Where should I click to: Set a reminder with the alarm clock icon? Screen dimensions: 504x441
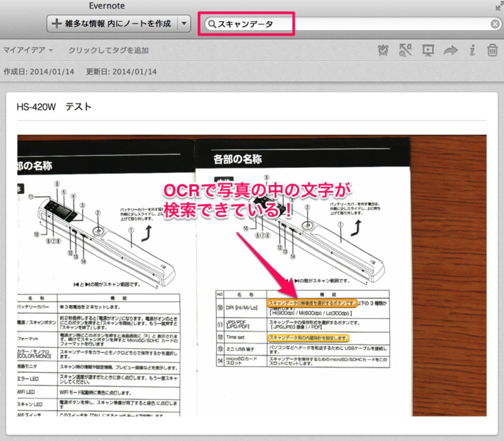coord(383,50)
